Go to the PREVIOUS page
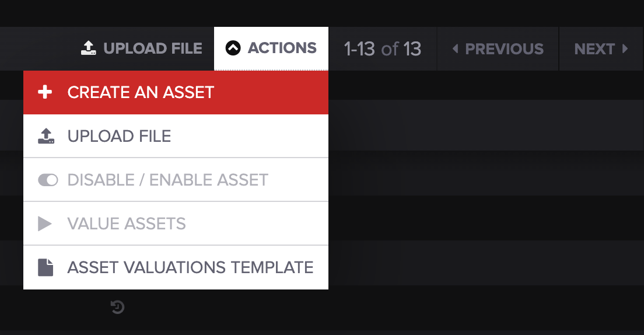 pyautogui.click(x=504, y=48)
